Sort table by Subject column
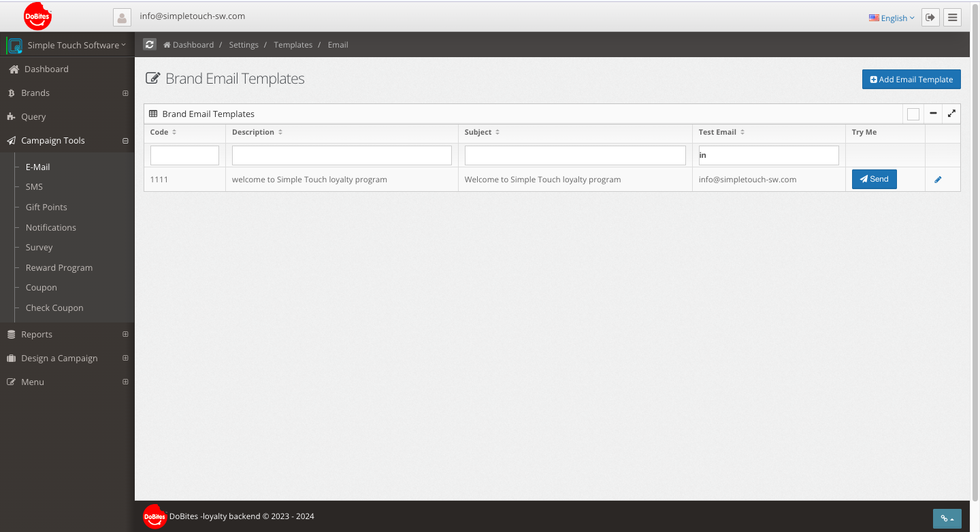Image resolution: width=980 pixels, height=532 pixels. click(x=483, y=133)
